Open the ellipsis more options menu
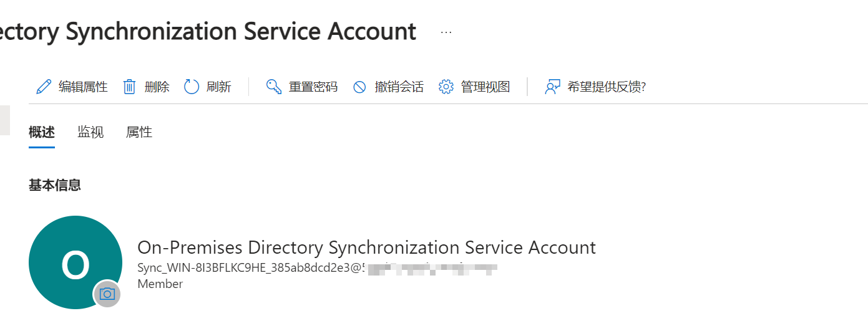Image resolution: width=868 pixels, height=331 pixels. click(446, 32)
